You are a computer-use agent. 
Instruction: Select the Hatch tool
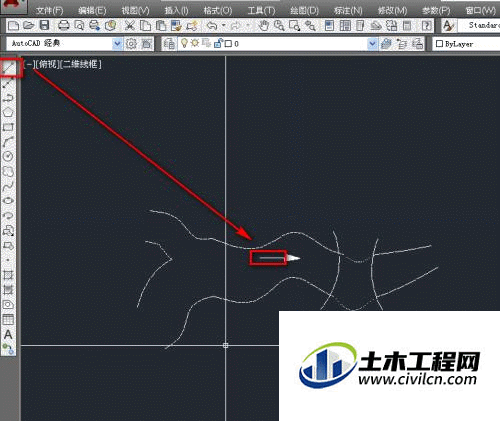tap(8, 275)
